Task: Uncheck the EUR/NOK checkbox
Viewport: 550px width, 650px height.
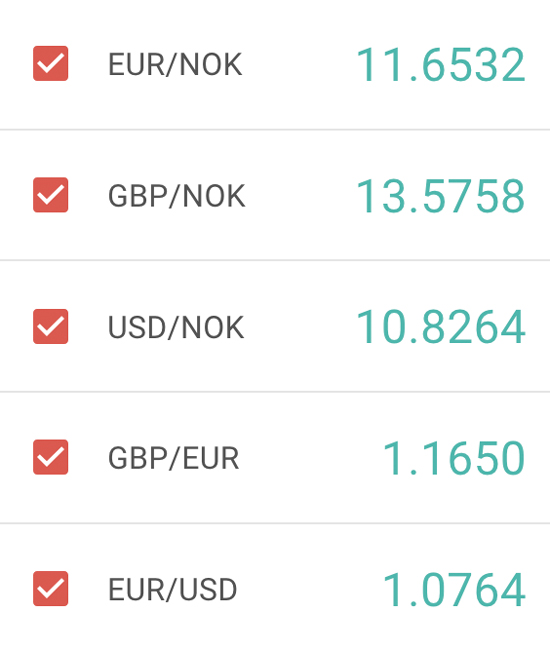Action: (51, 63)
